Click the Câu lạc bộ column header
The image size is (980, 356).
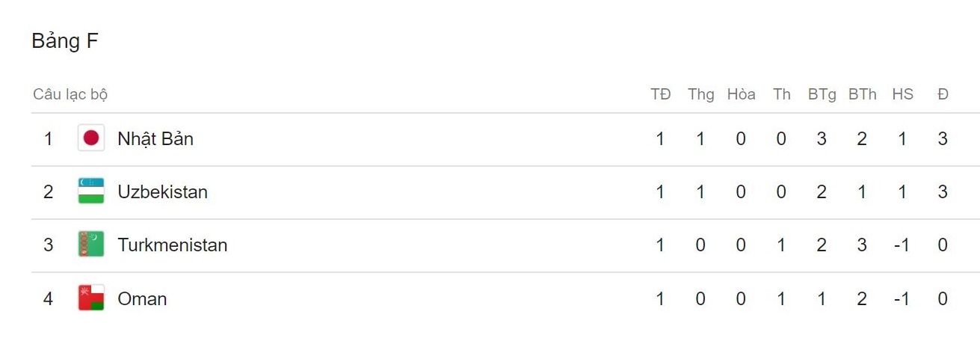pos(70,94)
